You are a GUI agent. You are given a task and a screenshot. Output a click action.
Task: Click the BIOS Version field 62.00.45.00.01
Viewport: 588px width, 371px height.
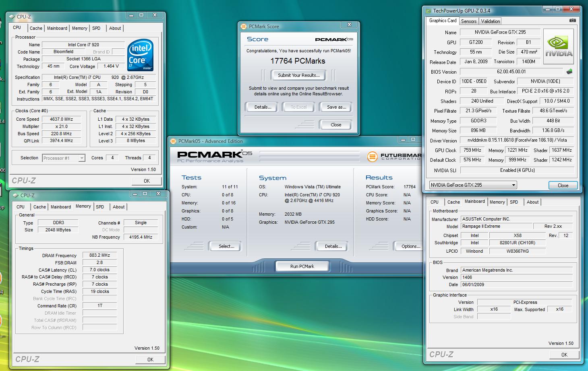(511, 72)
